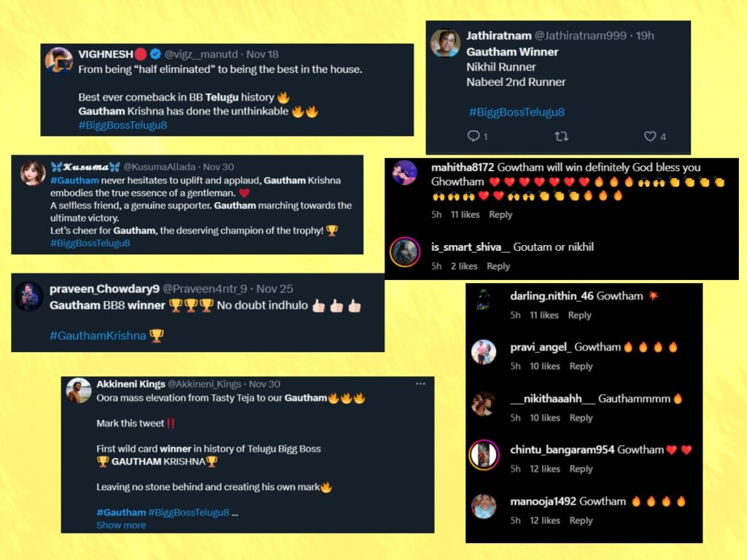Like Jathiratnam's tweet with the heart icon
This screenshot has height=560, width=747.
(650, 136)
